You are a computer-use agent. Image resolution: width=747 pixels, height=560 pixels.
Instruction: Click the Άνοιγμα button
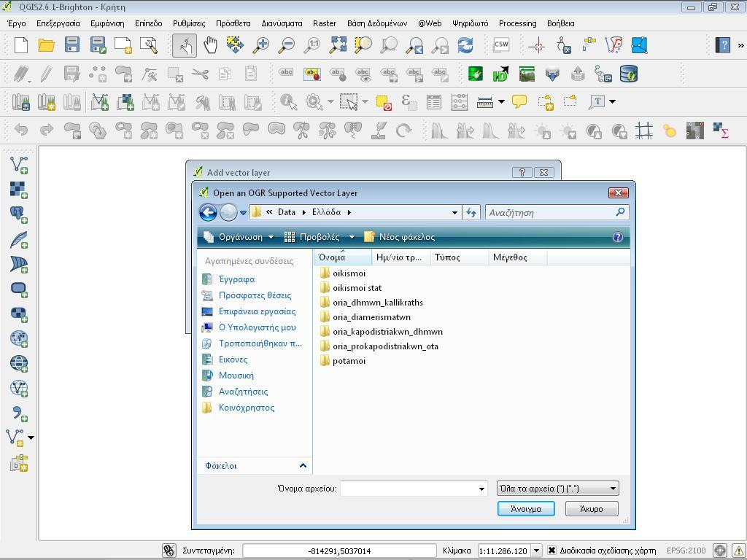[526, 508]
